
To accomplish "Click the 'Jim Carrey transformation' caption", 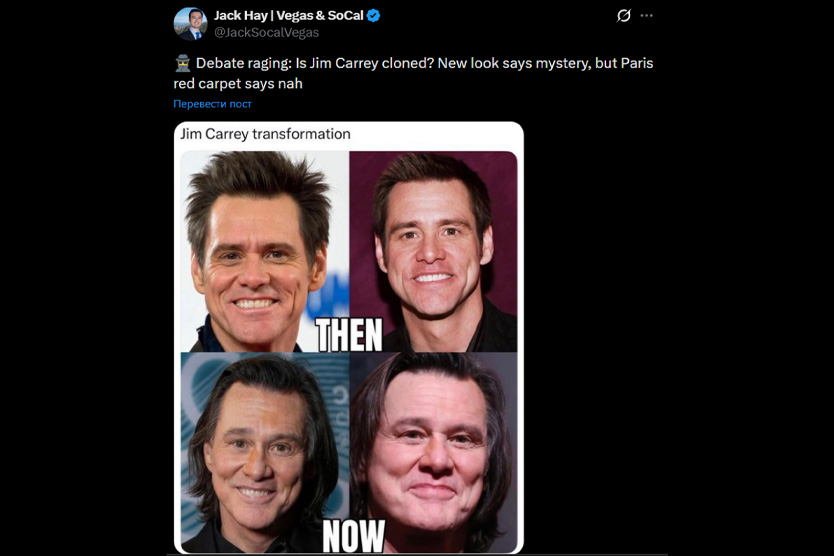I will tap(264, 134).
